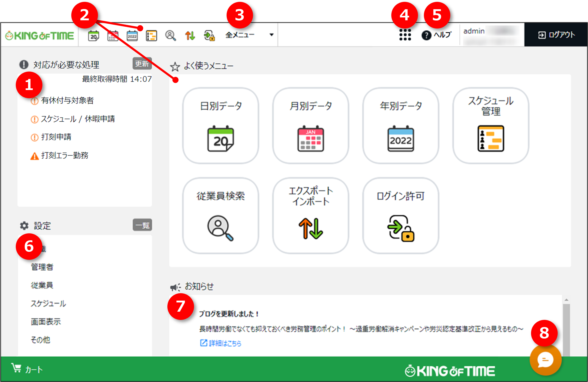Click the 一覧 button beside 設定

point(142,225)
